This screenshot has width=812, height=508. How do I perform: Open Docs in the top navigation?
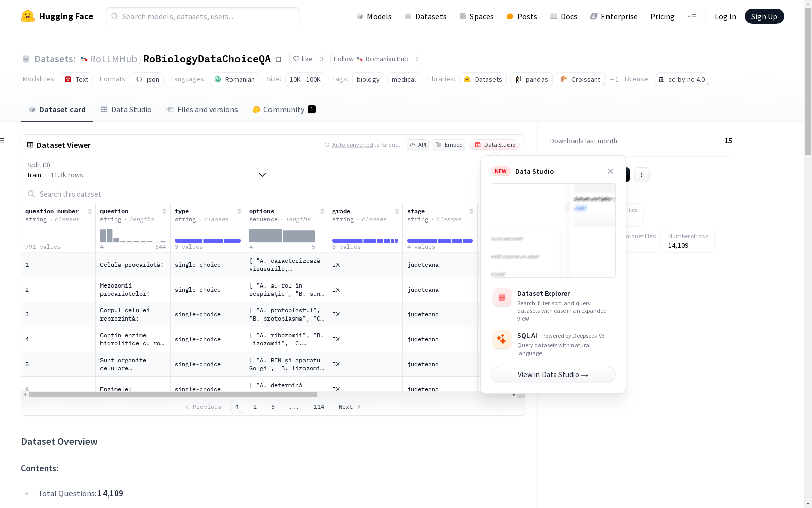coord(564,16)
